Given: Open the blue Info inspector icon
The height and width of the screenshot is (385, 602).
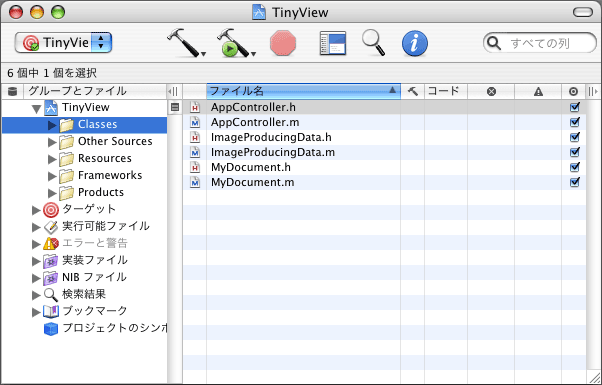Looking at the screenshot, I should click(x=415, y=43).
